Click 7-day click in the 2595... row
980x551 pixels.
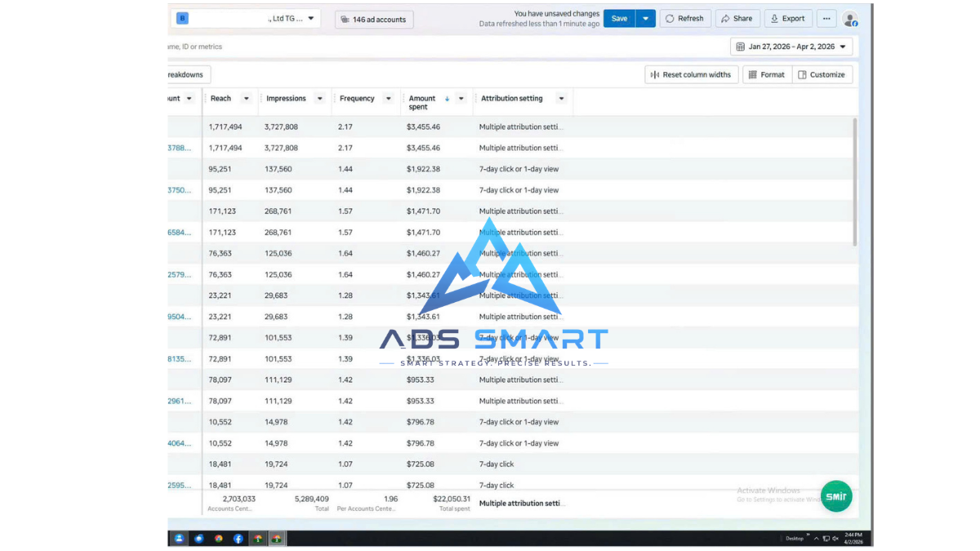click(497, 485)
